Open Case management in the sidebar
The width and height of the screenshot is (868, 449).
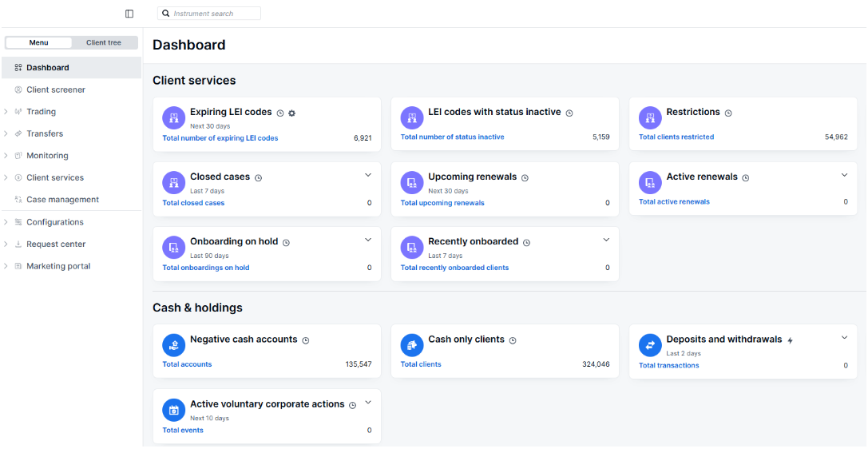point(62,200)
